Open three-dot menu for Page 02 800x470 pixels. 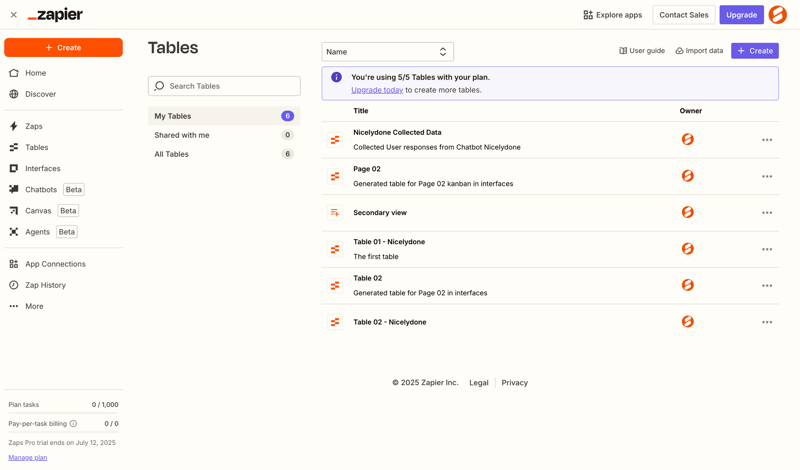(767, 176)
